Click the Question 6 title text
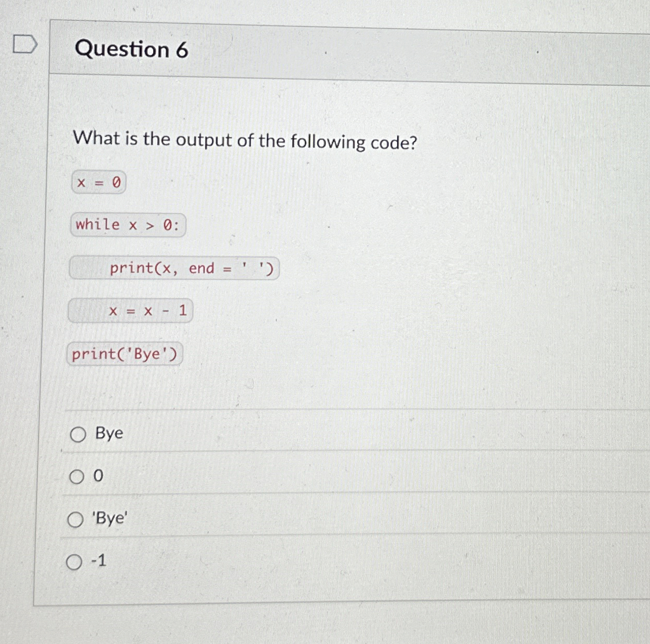The width and height of the screenshot is (650, 644). 132,50
